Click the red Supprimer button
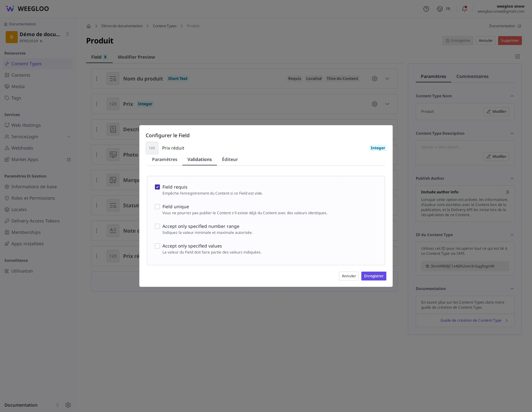 point(510,40)
